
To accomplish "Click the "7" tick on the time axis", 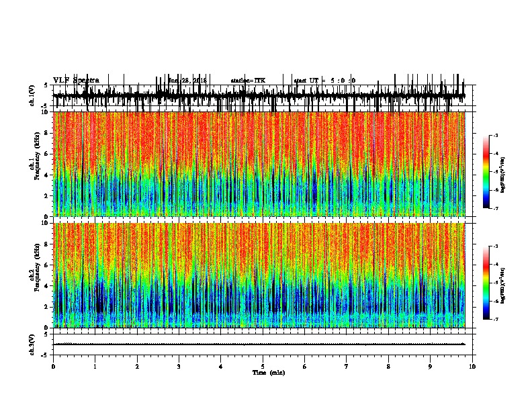I will point(347,367).
